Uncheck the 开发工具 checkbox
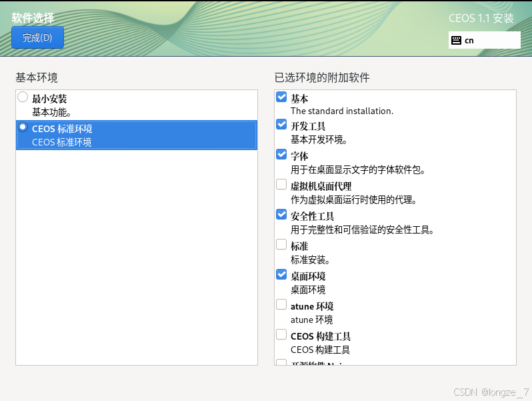 point(281,124)
